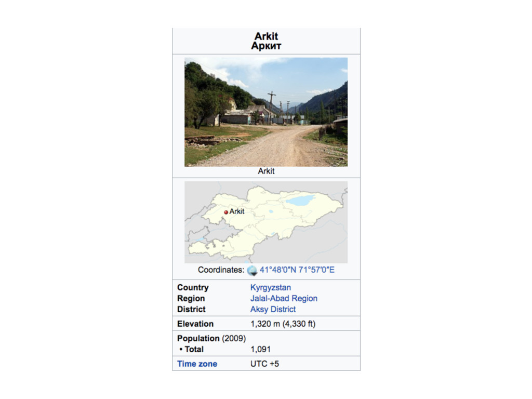Open the Time zone link
The image size is (532, 399).
click(197, 364)
